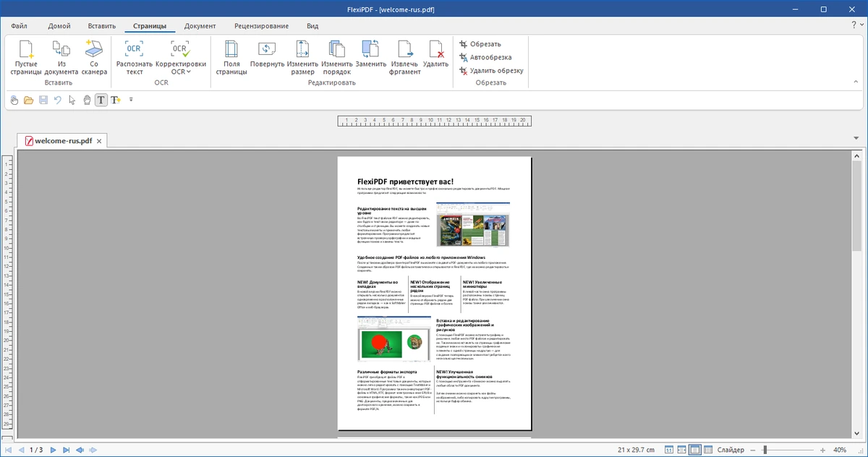
Task: Click heading FlexiPDF приветствует вас!
Action: pos(406,181)
